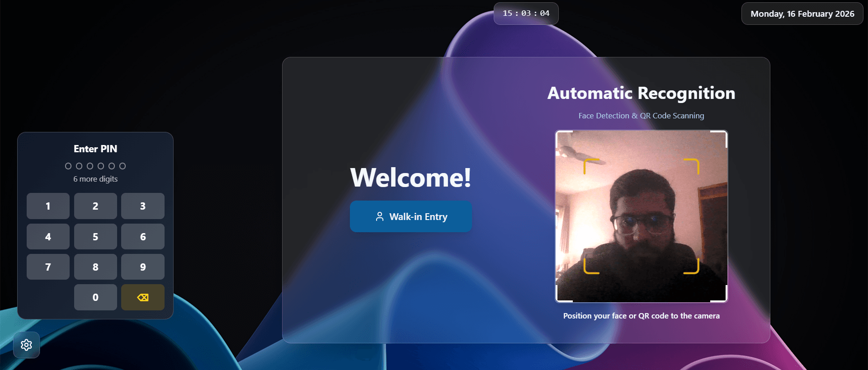Viewport: 868px width, 370px height.
Task: Click the row of PIN digit indicator circles
Action: point(95,166)
